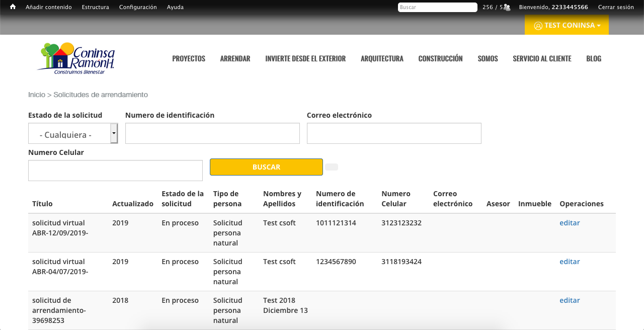Open the TEST CONINSA user dropdown
This screenshot has width=644, height=330.
(567, 25)
